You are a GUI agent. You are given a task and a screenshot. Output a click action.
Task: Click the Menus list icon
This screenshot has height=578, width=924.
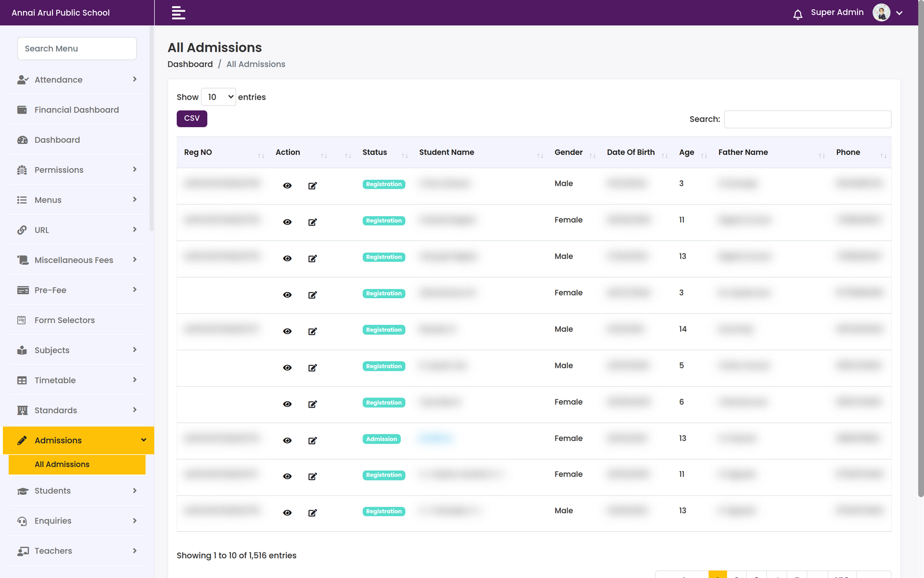[22, 200]
